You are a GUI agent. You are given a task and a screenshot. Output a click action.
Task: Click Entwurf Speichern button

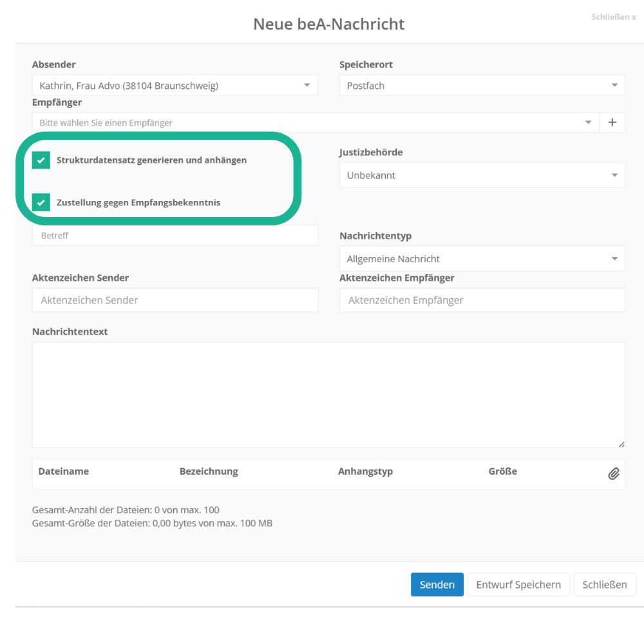pyautogui.click(x=518, y=585)
